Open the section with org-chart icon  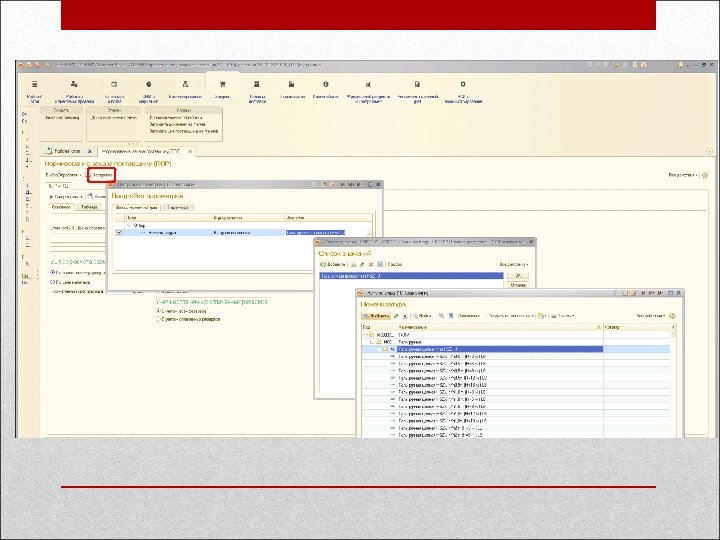(185, 84)
